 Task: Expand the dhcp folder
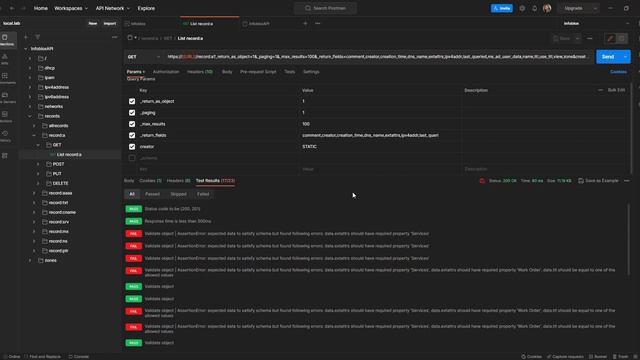(30, 68)
